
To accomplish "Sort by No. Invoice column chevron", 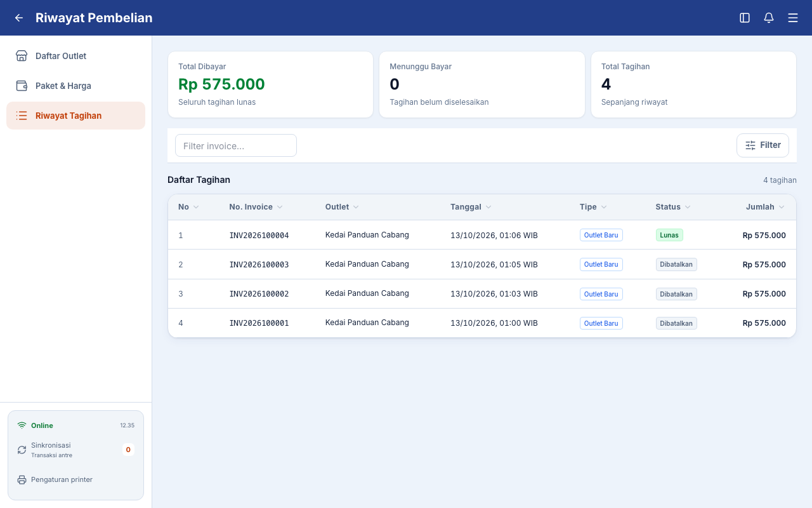I will coord(280,207).
